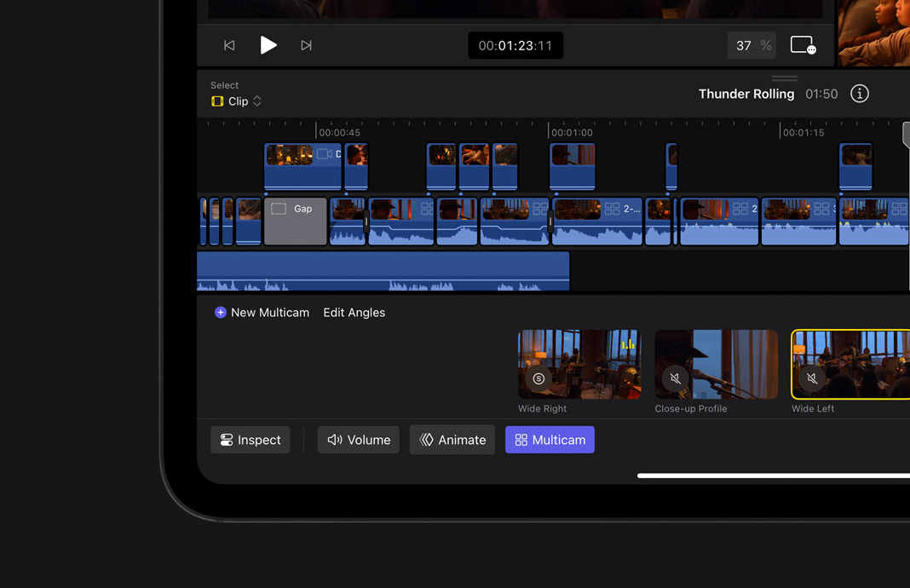Viewport: 910px width, 588px height.
Task: Tap the timecode display field
Action: (515, 45)
